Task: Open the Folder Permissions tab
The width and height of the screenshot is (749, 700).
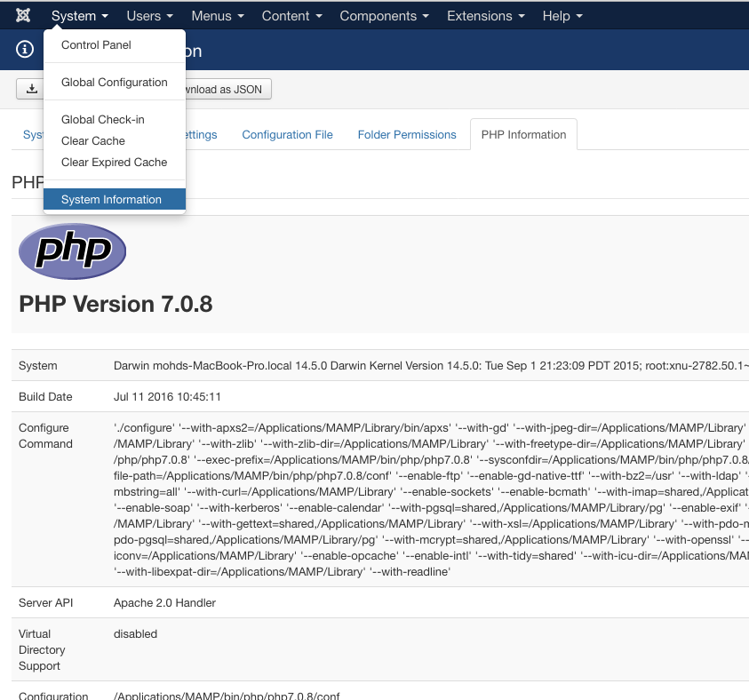Action: [x=407, y=135]
